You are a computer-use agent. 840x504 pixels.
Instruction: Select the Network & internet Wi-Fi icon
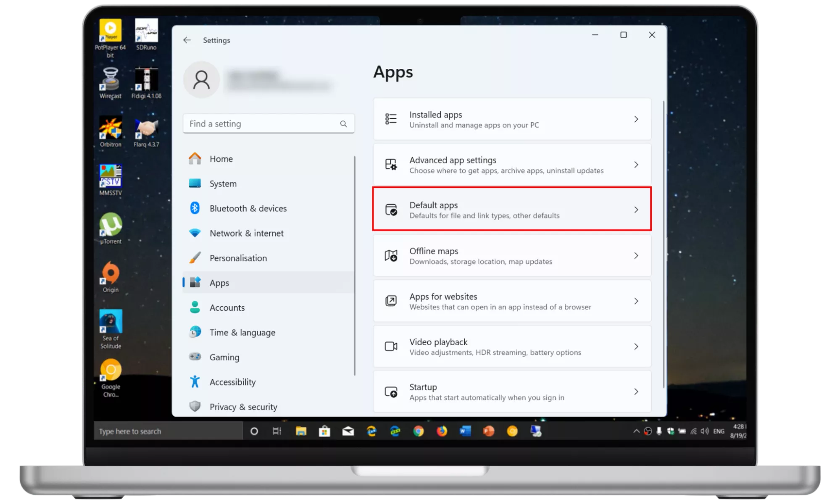click(195, 233)
